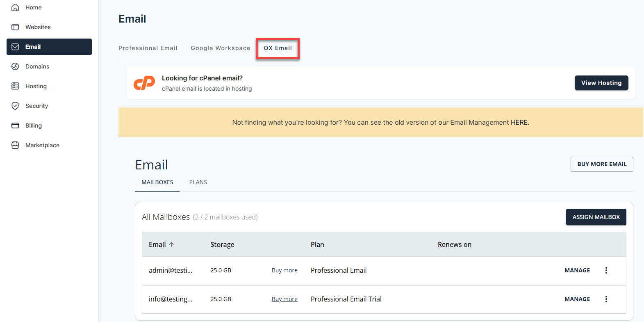Click the Marketplace storefront icon
The image size is (644, 322).
coord(15,145)
